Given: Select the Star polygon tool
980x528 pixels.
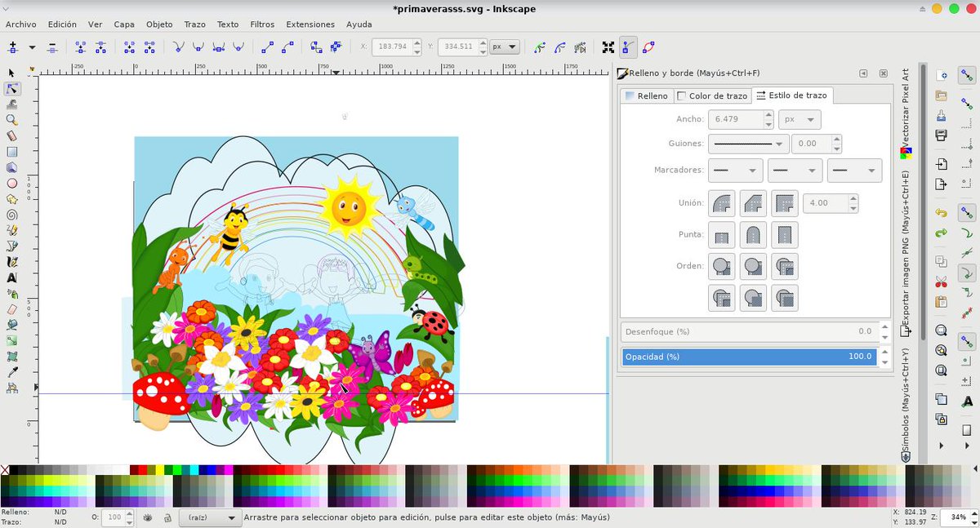Looking at the screenshot, I should (11, 198).
